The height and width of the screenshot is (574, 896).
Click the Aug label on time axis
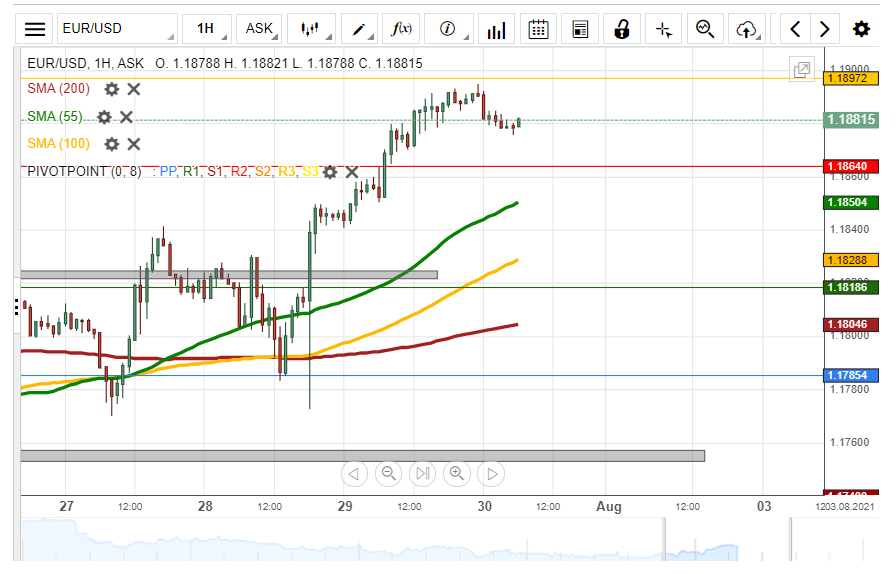(609, 507)
